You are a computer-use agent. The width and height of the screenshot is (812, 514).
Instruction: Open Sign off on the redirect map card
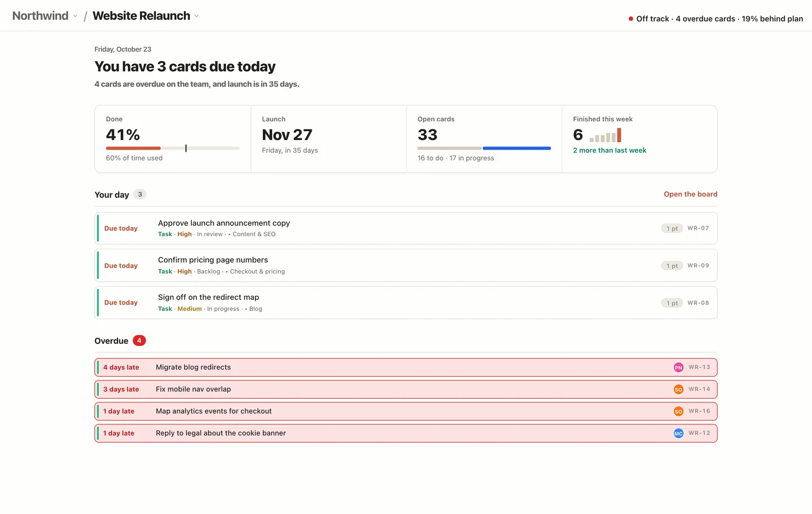[406, 303]
